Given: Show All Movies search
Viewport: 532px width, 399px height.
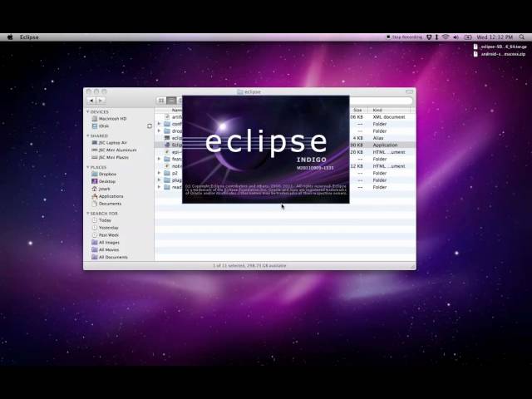Looking at the screenshot, I should coord(106,249).
